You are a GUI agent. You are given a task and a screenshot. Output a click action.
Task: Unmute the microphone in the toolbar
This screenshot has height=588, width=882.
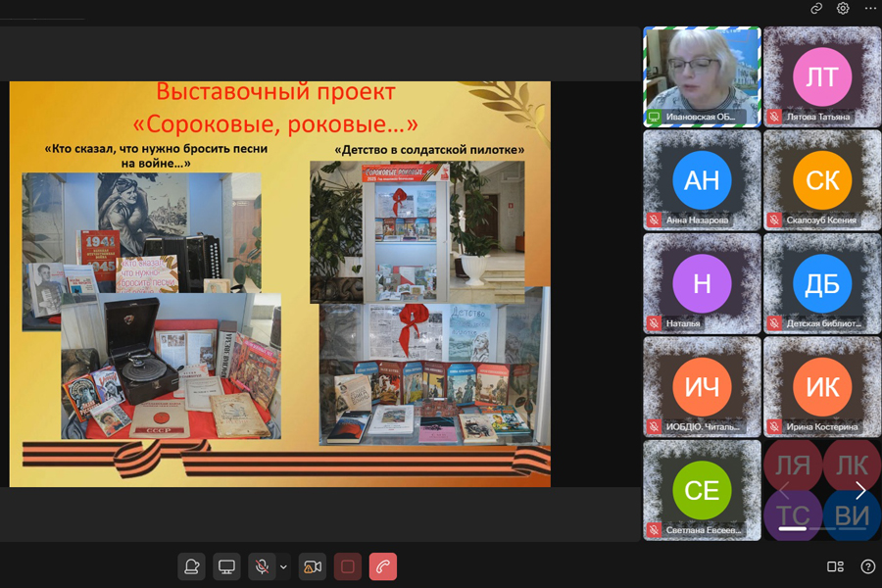click(x=262, y=566)
